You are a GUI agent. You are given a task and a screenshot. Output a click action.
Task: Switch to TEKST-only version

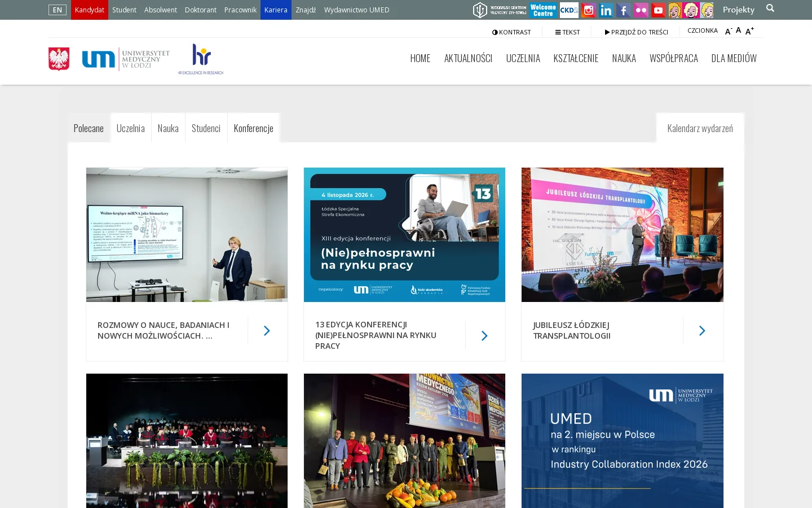[567, 32]
